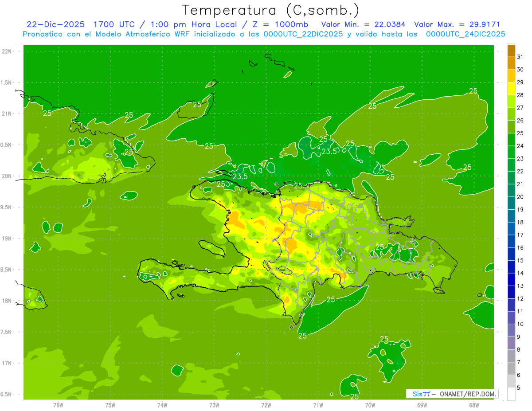Click the legend value 5
This screenshot has height=411, width=532.
pyautogui.click(x=519, y=388)
